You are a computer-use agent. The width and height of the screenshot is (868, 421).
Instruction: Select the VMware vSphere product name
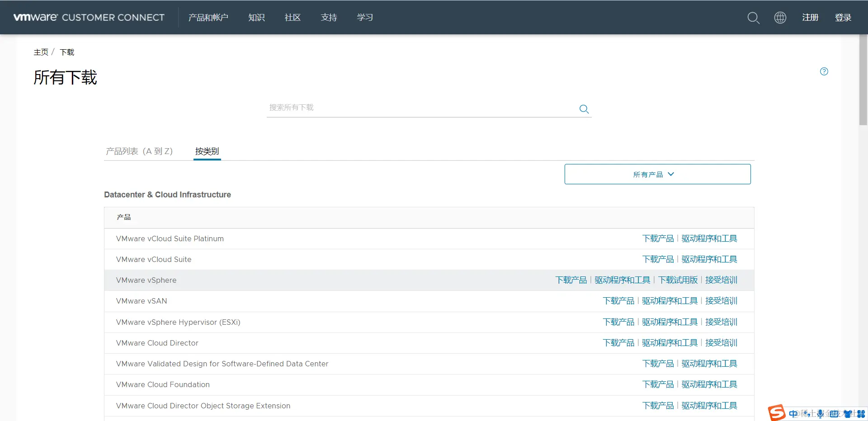[x=146, y=280]
